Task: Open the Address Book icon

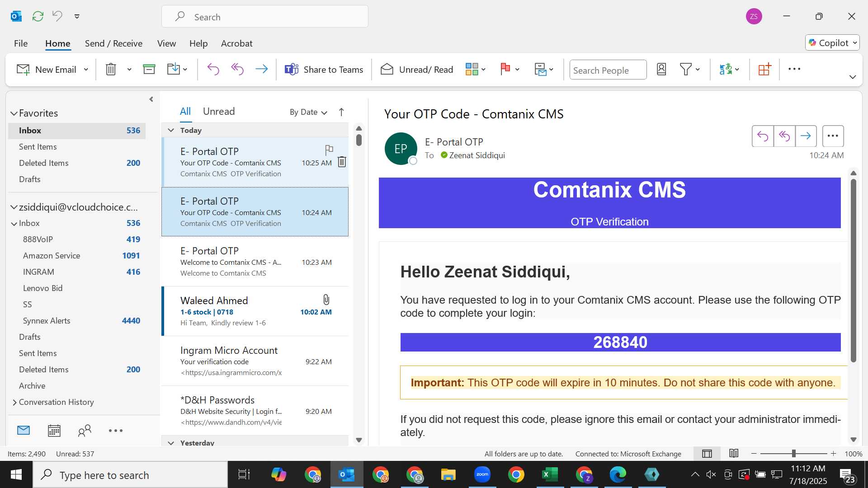Action: click(x=661, y=69)
